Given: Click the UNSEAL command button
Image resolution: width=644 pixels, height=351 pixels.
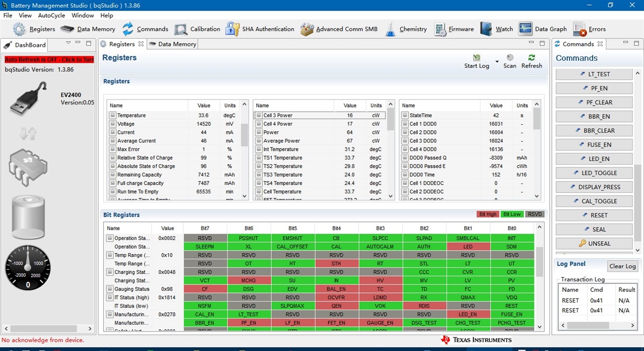Looking at the screenshot, I should tap(594, 244).
